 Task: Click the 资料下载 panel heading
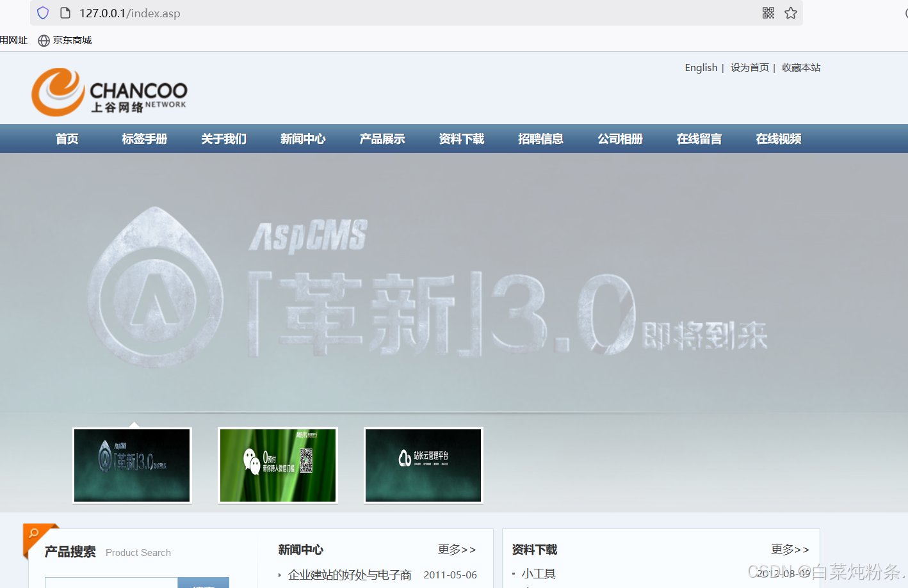coord(535,550)
